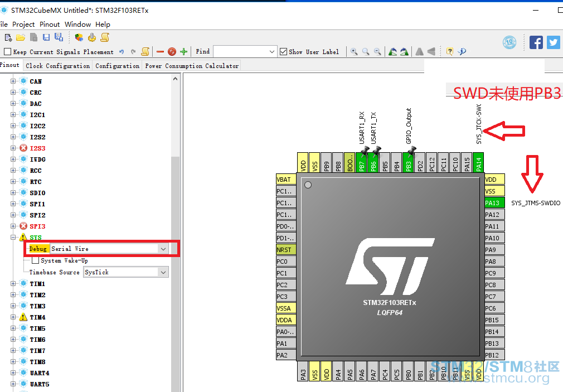Screen dimensions: 563x392
Task: Open the Debug Serial Wire dropdown
Action: click(x=163, y=249)
